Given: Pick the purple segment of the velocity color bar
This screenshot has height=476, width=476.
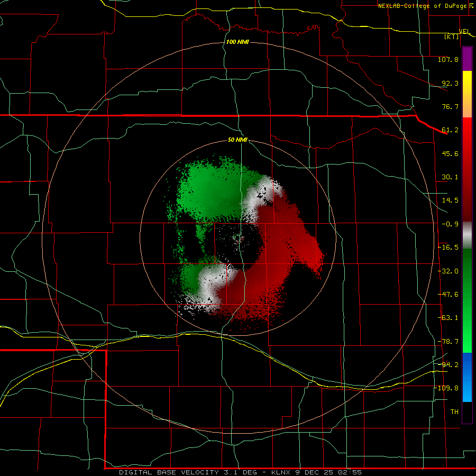Looking at the screenshot, I should pos(467,59).
